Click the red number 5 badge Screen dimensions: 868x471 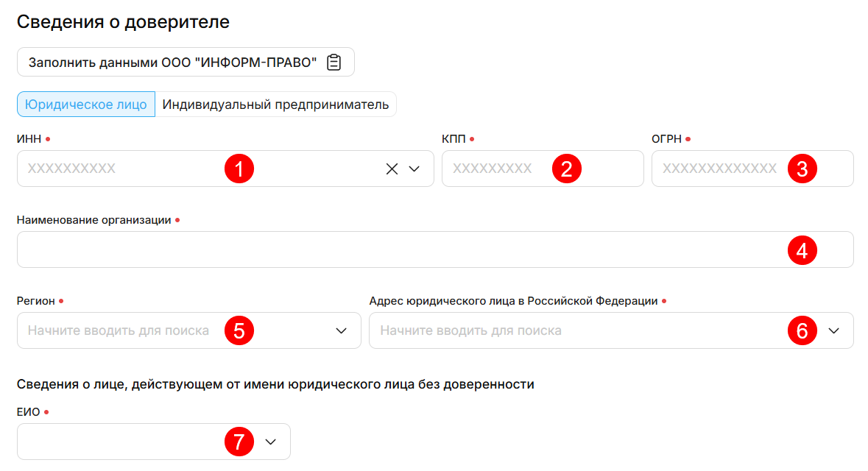[239, 330]
